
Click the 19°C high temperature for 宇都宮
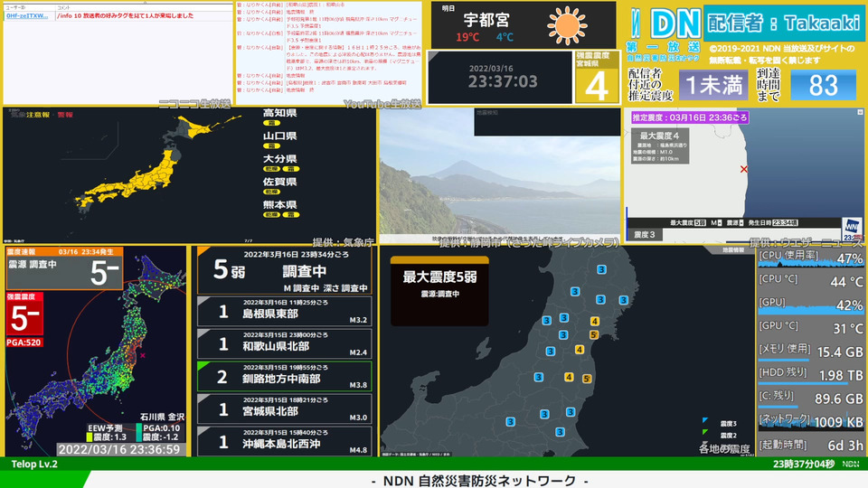coord(467,37)
